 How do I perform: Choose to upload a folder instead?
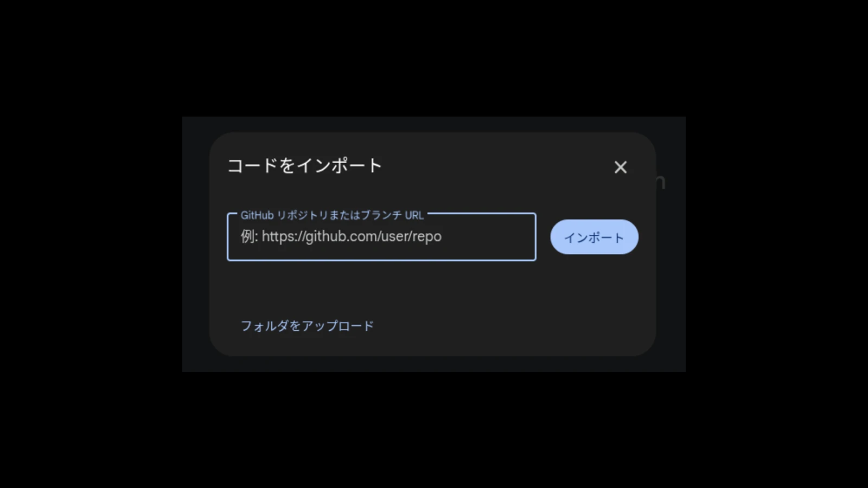307,326
